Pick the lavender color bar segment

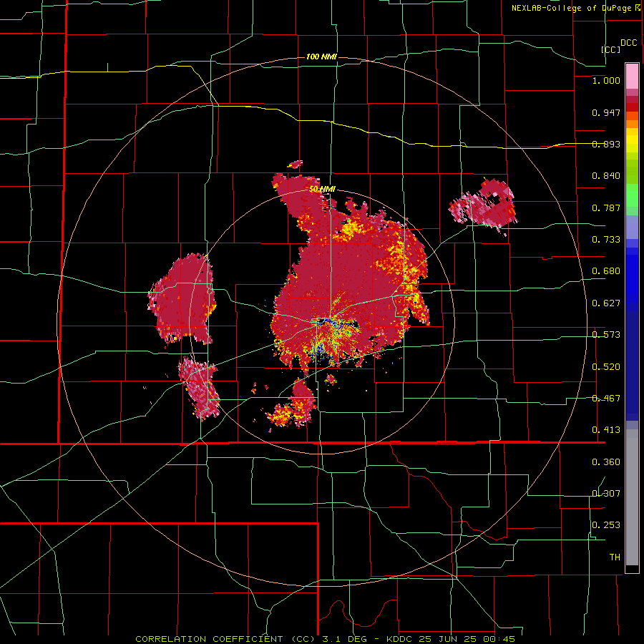coord(632,228)
